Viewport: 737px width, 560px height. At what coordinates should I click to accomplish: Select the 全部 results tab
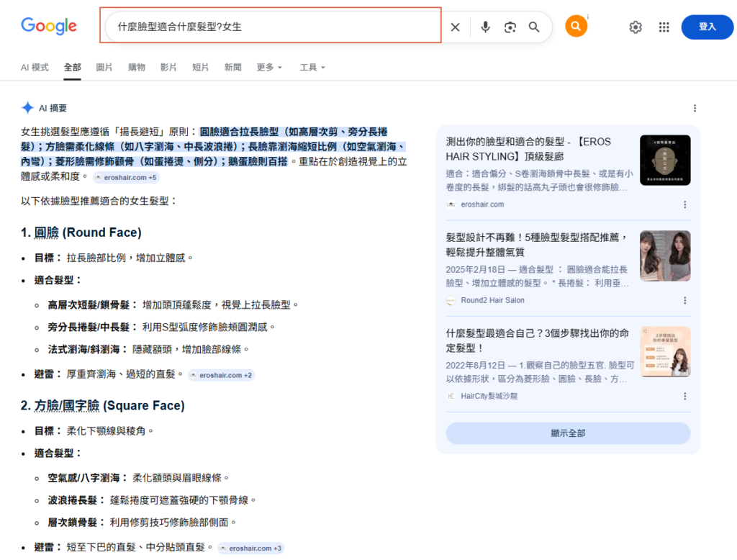(x=73, y=67)
